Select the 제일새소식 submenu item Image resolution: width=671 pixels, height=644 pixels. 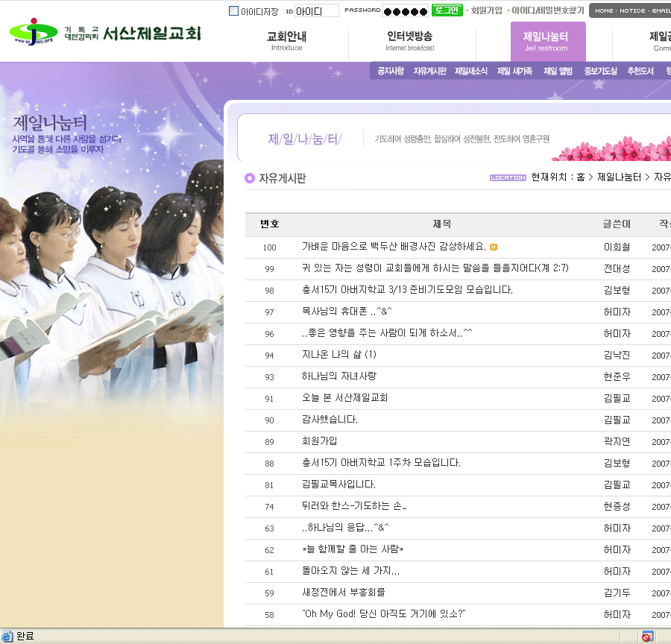coord(471,71)
